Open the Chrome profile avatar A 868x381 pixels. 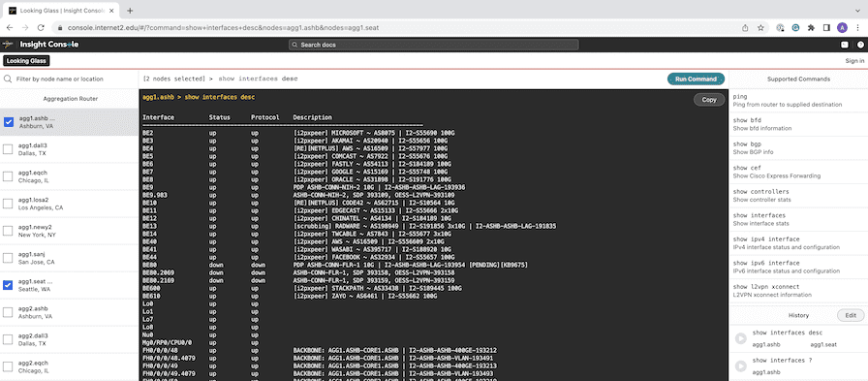pyautogui.click(x=842, y=27)
